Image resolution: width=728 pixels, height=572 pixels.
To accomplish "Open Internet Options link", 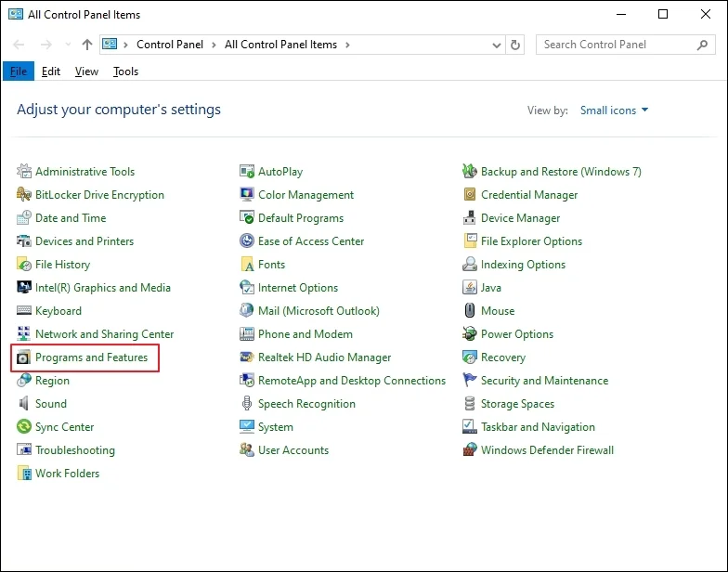I will [298, 288].
